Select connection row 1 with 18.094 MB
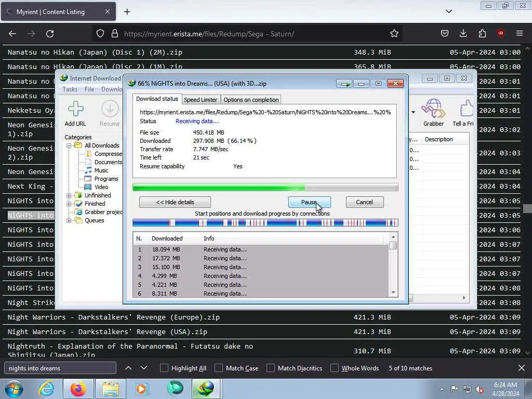 point(261,249)
